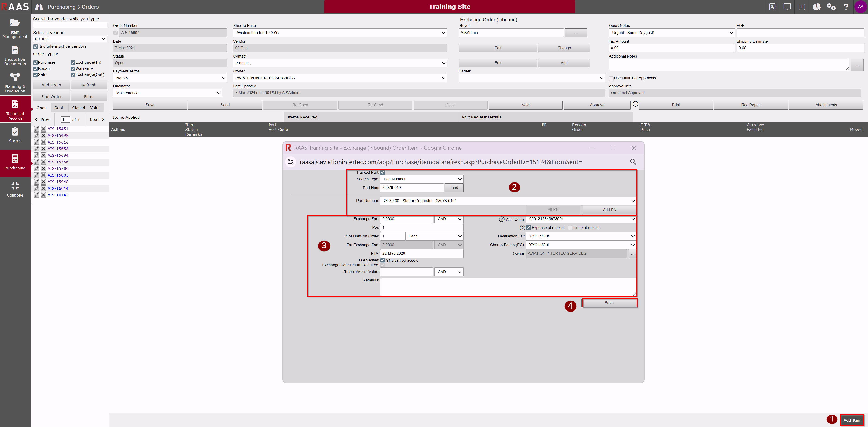Open the chat bubble icon in top bar
This screenshot has width=868, height=427.
click(787, 7)
